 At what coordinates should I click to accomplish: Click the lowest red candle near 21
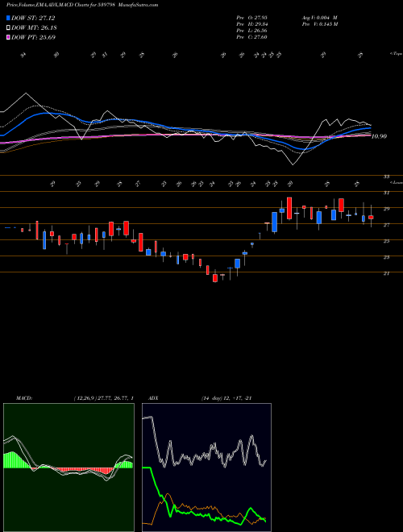pos(215,278)
